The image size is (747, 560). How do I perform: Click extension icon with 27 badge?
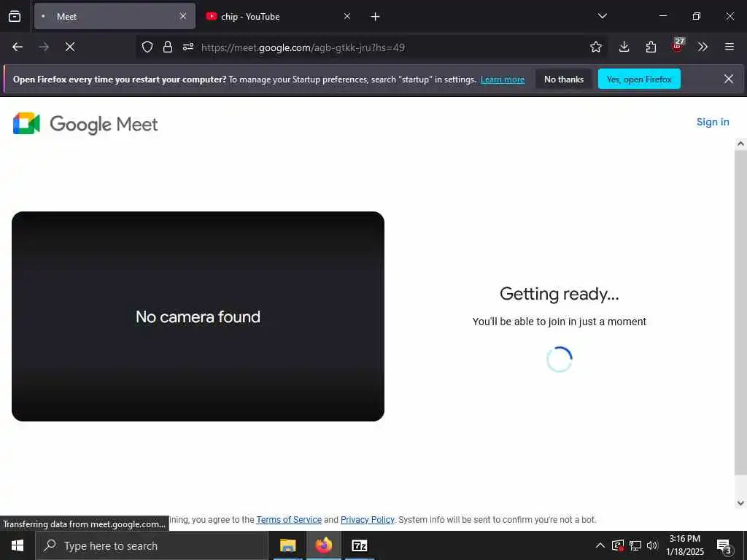[x=678, y=46]
